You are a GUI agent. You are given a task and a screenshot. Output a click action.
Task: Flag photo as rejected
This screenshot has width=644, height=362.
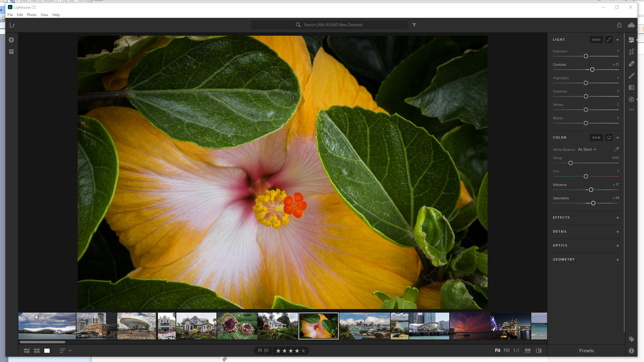click(267, 351)
